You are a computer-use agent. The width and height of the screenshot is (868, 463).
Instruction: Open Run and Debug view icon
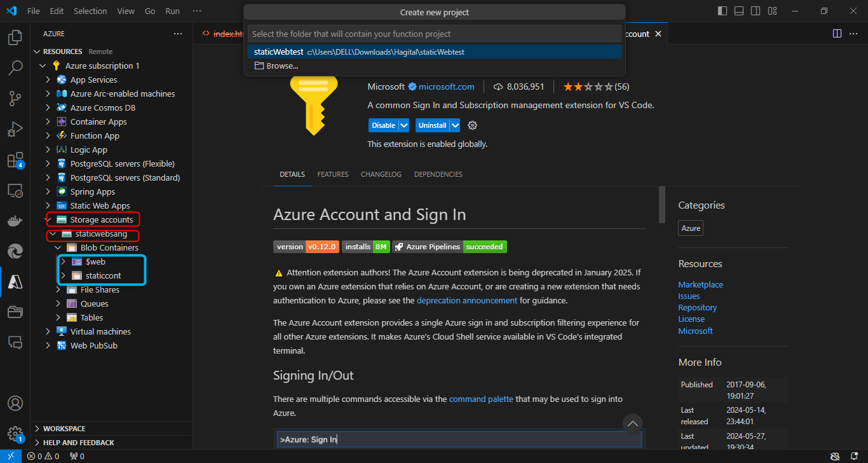(x=15, y=129)
